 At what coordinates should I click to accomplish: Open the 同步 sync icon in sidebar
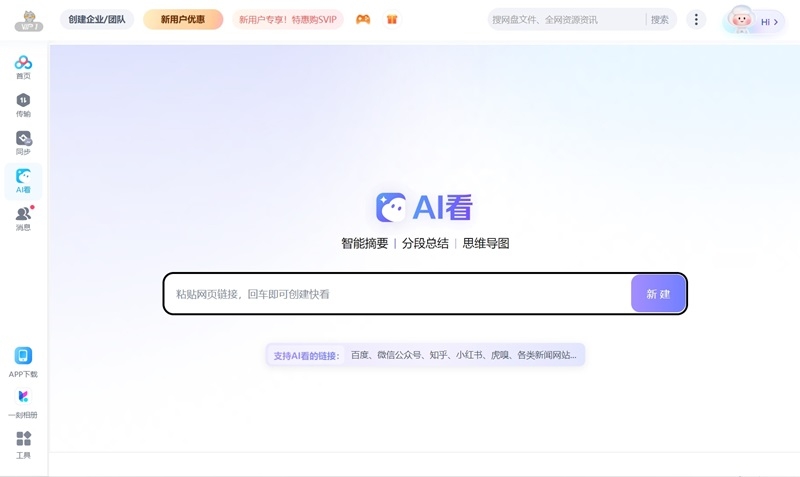pos(23,143)
